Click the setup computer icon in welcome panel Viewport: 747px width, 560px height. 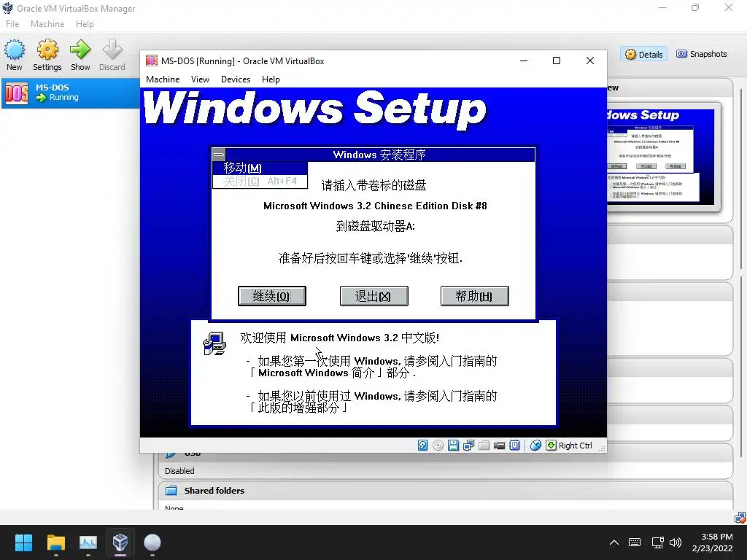(x=214, y=343)
